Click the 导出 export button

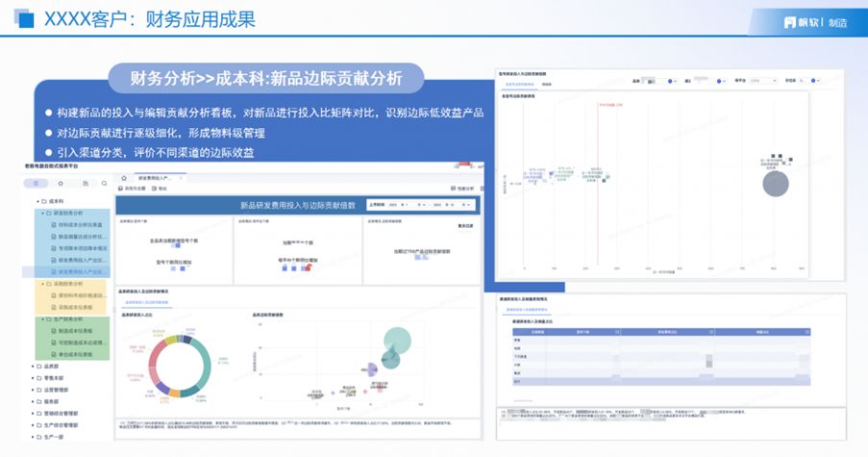point(160,189)
